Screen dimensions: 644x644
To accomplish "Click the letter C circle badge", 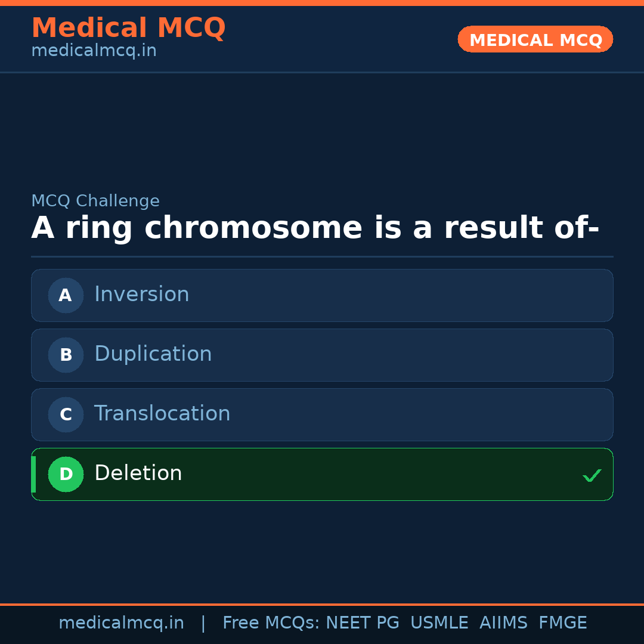I will pyautogui.click(x=66, y=414).
